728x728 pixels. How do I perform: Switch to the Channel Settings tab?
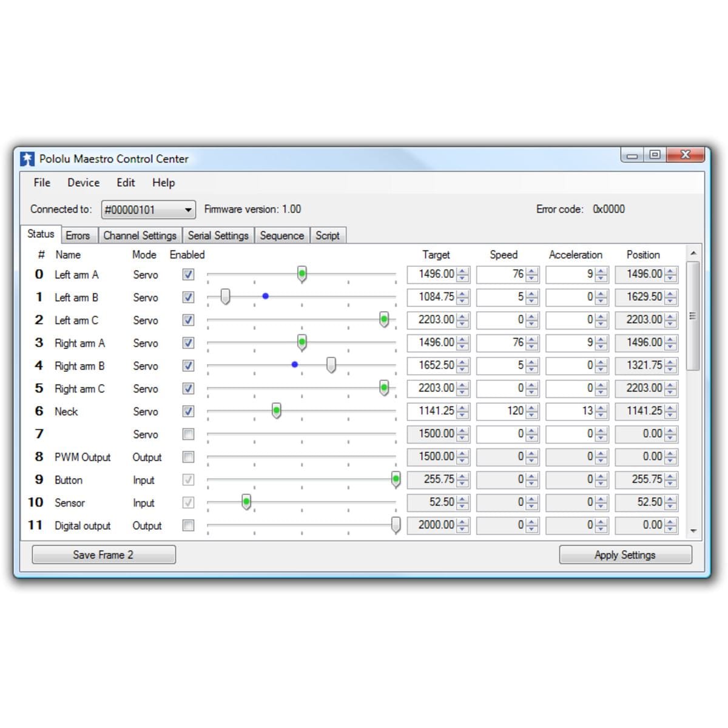(140, 235)
